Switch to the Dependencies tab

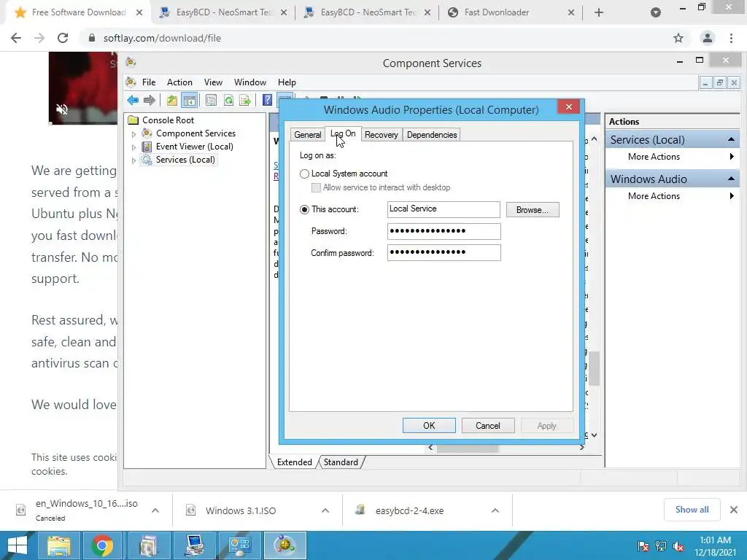(432, 135)
